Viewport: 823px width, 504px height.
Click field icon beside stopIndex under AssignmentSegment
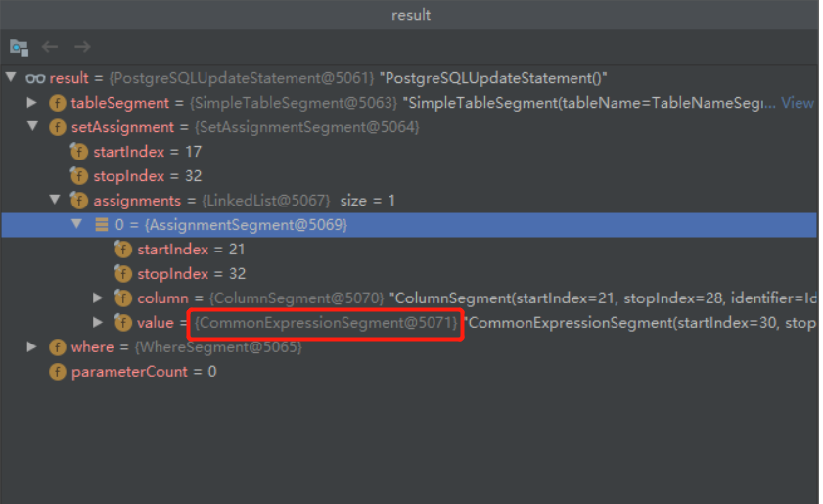click(x=123, y=273)
